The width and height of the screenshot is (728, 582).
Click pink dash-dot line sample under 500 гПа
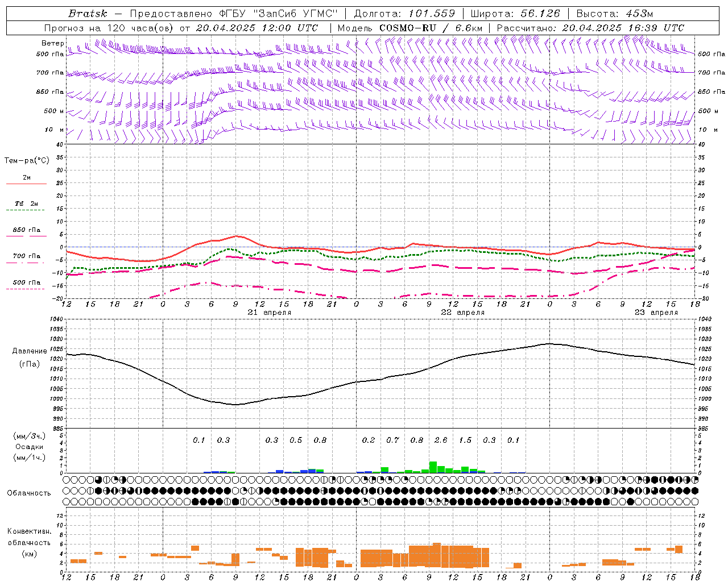click(26, 289)
